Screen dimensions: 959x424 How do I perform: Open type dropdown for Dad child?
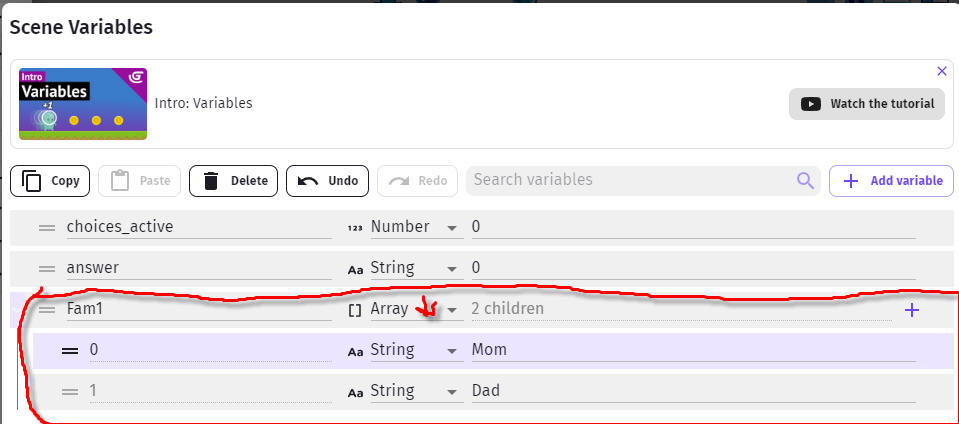pos(413,391)
